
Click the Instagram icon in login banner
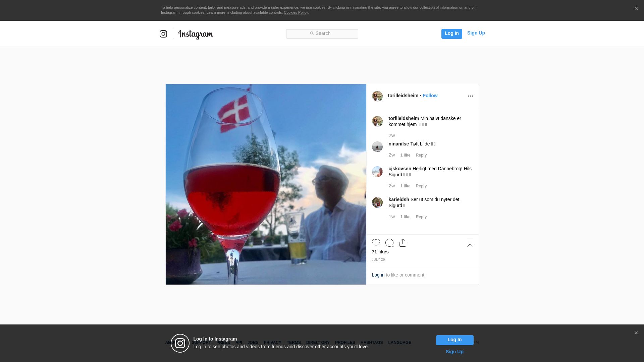tap(180, 343)
